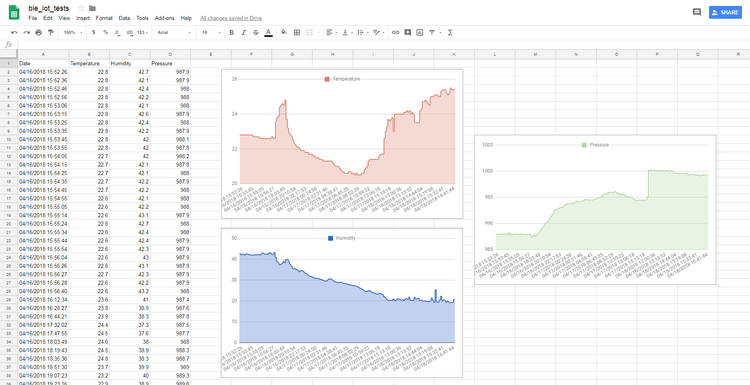This screenshot has height=385, width=750.
Task: Select the Temperature chart
Action: [342, 143]
